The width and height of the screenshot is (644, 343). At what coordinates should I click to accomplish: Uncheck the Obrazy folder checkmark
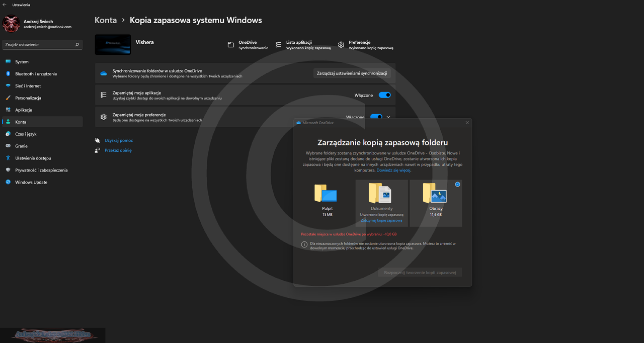coord(457,185)
